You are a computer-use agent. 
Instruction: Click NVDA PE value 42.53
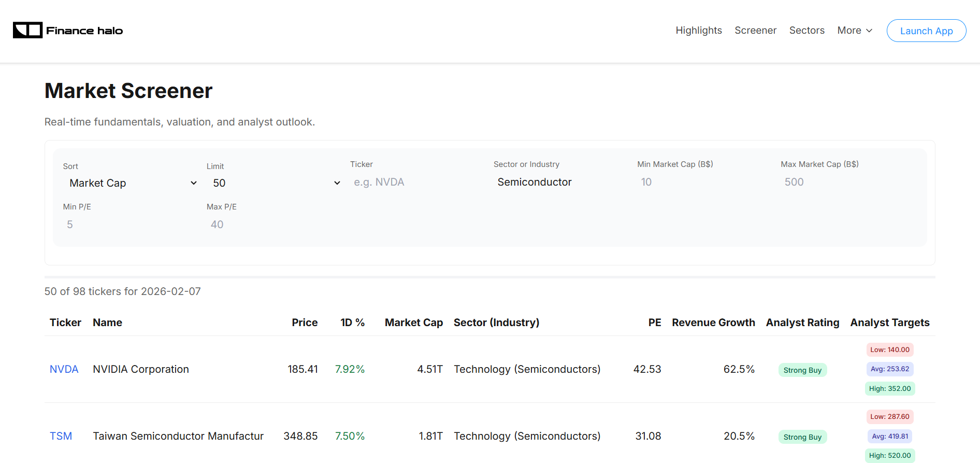coord(647,369)
